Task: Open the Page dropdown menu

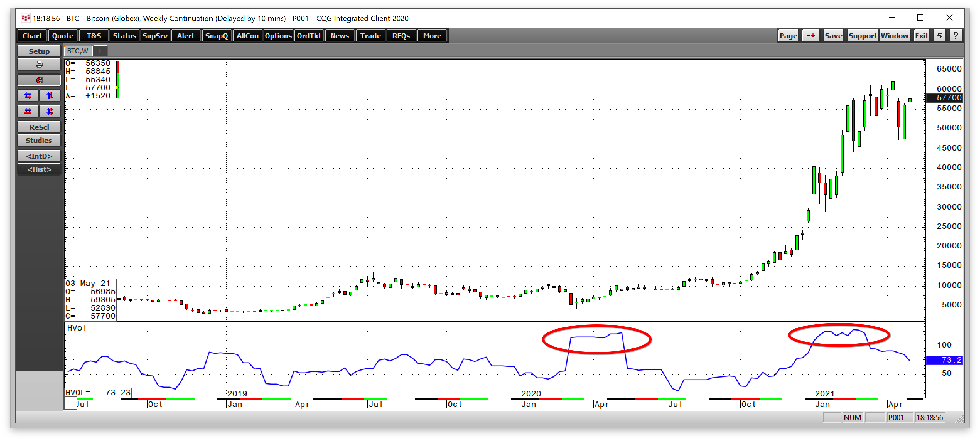Action: (788, 35)
